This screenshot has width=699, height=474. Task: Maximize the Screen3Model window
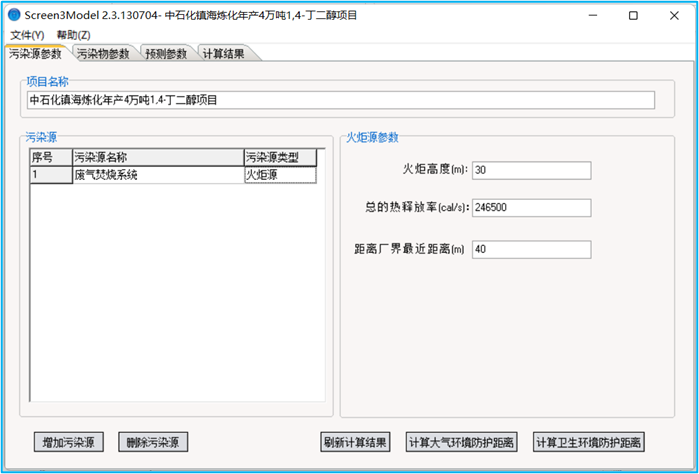coord(633,16)
